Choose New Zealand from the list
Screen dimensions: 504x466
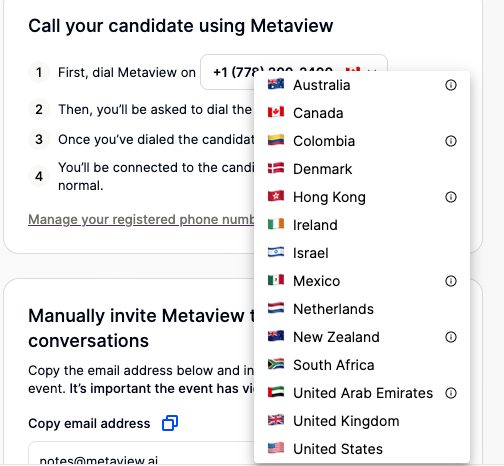[x=362, y=337]
